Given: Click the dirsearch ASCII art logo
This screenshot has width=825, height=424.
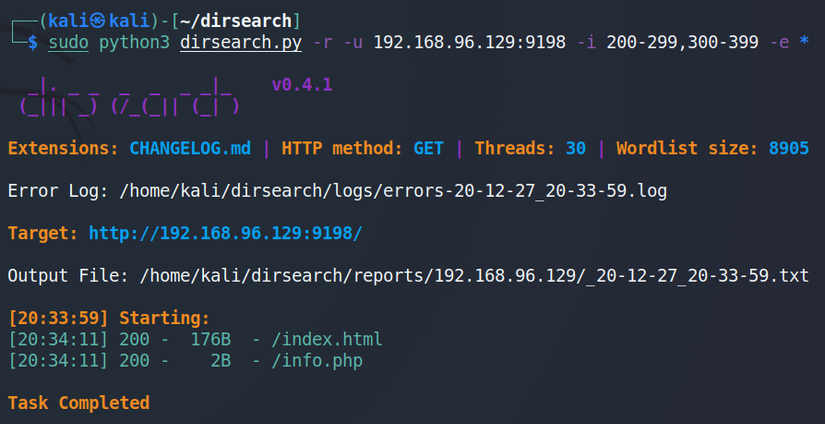Looking at the screenshot, I should coord(130,96).
